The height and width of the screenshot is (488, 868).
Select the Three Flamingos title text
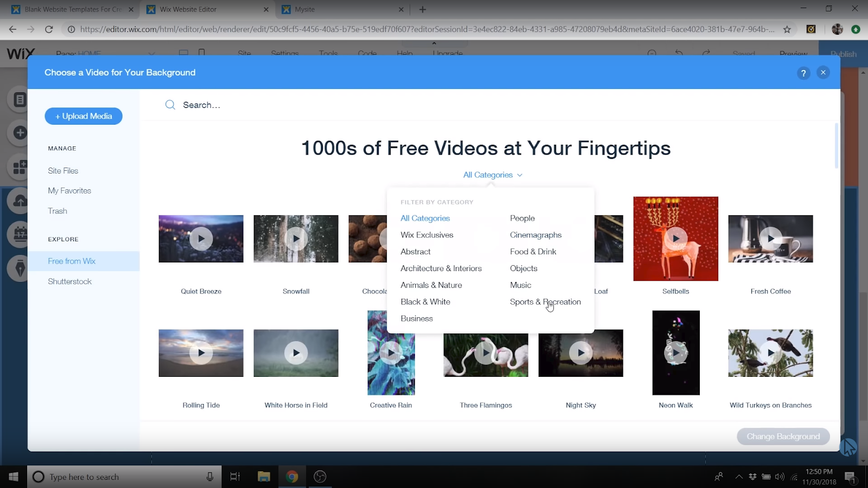tap(486, 405)
